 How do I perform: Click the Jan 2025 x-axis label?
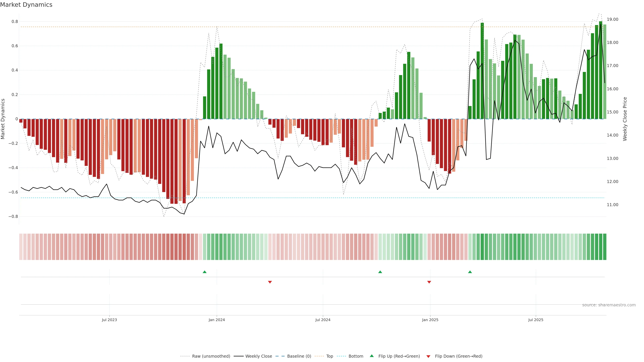(430, 320)
